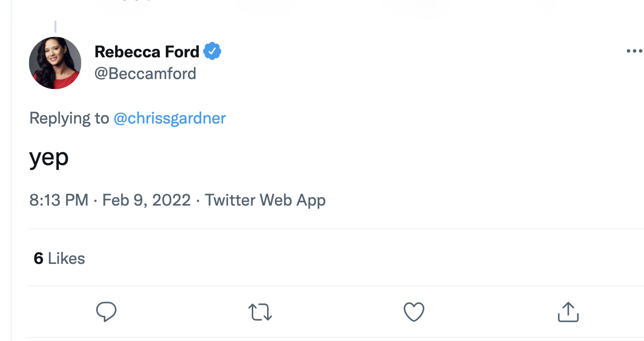
Task: Open the three-dot More options menu
Action: tap(634, 51)
